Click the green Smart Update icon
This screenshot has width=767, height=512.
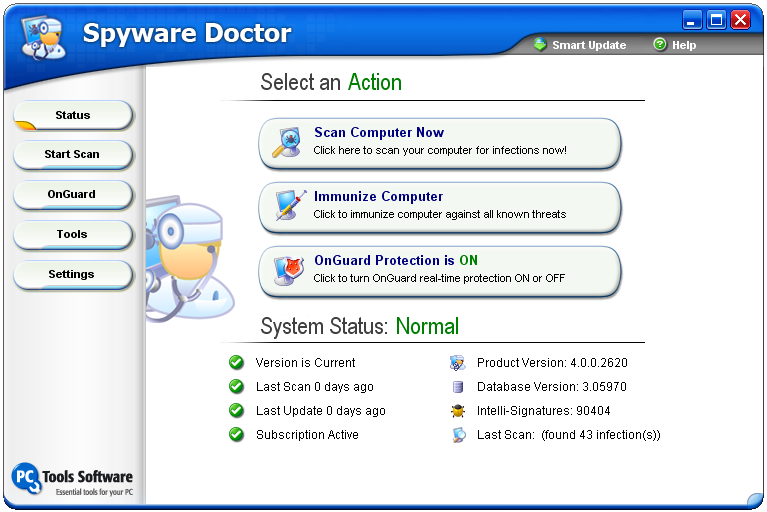click(x=540, y=45)
